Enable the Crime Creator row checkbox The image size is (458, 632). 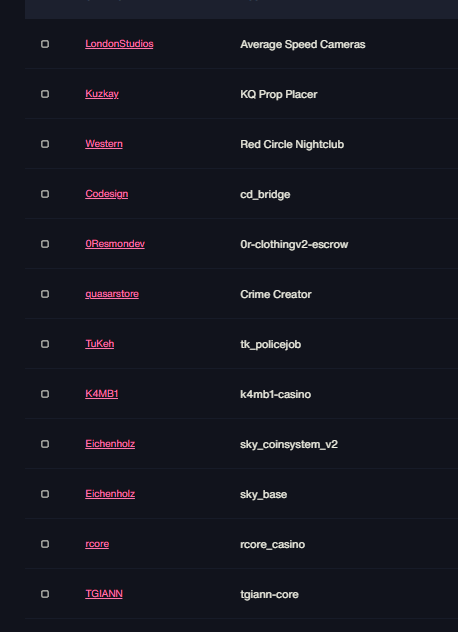tap(45, 294)
